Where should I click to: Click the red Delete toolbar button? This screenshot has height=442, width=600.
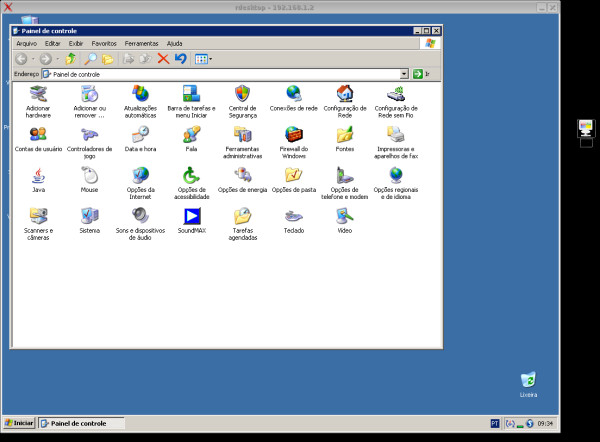click(x=163, y=59)
